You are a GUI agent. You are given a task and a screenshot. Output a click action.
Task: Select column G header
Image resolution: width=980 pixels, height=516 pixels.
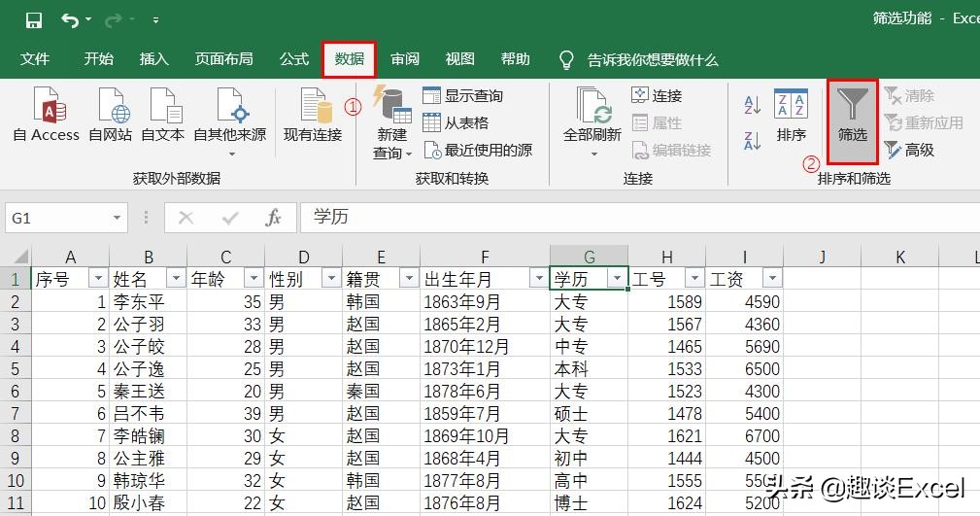(589, 257)
